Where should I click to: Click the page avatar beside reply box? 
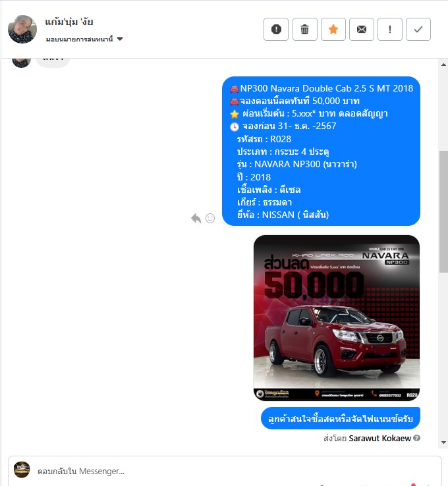(22, 470)
